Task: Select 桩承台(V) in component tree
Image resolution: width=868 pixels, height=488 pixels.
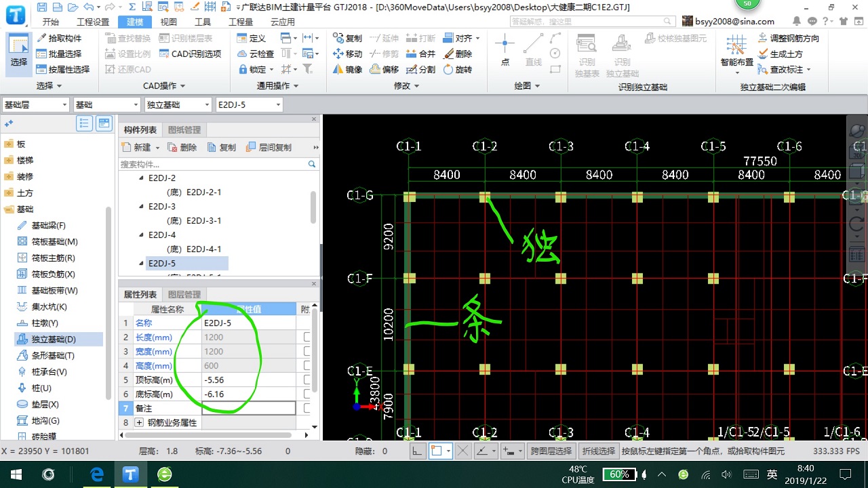Action: [42, 372]
